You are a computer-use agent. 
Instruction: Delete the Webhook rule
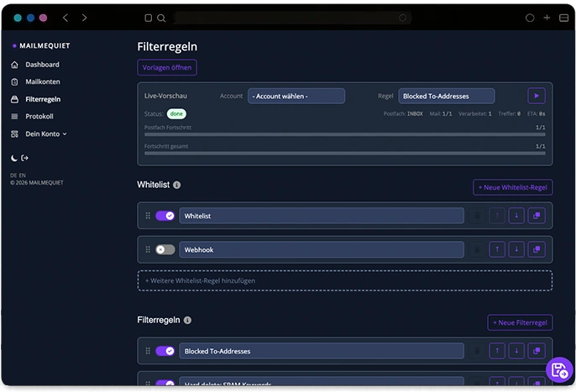[x=477, y=249]
